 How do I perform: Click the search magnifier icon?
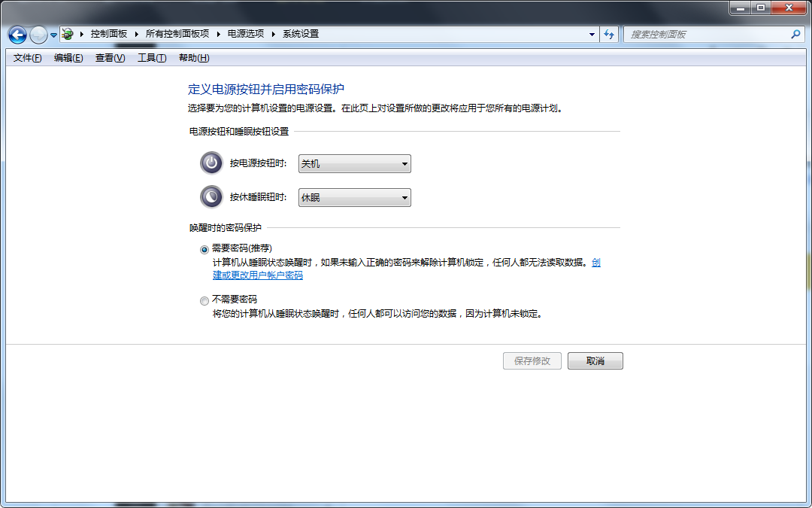tap(795, 34)
